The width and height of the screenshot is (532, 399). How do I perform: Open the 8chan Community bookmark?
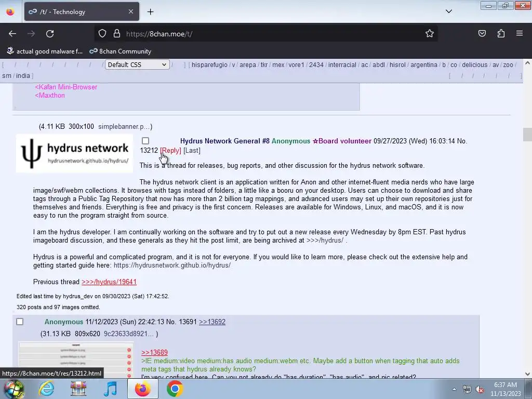coord(121,51)
